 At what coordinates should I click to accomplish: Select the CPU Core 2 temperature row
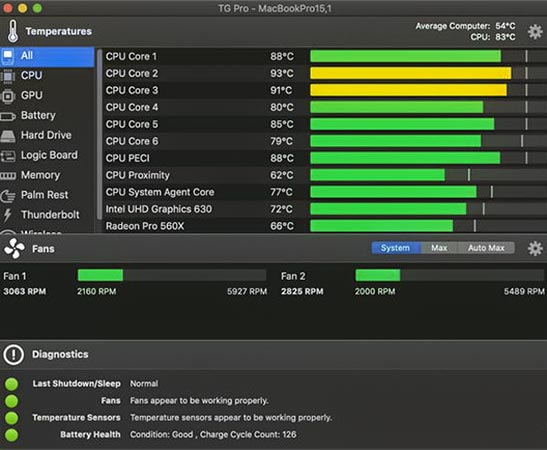(x=324, y=73)
